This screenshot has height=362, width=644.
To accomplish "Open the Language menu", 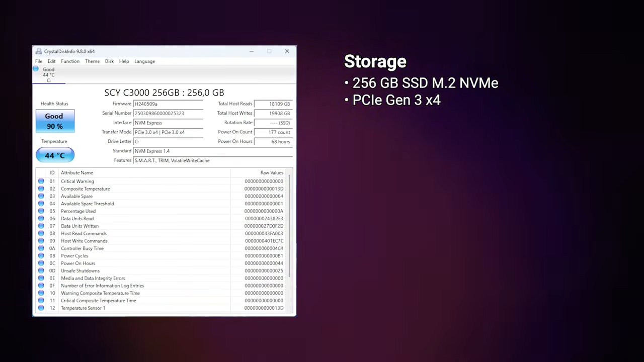I will pyautogui.click(x=145, y=61).
